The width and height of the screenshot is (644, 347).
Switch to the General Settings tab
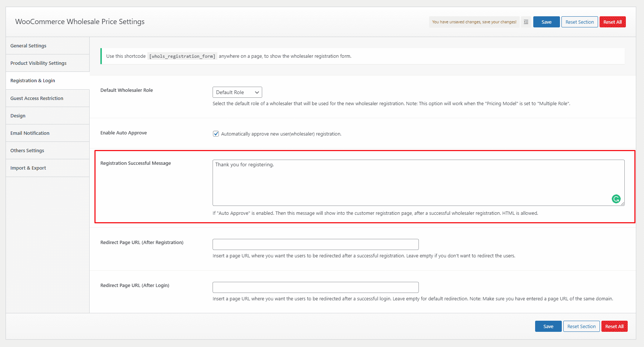click(x=29, y=46)
